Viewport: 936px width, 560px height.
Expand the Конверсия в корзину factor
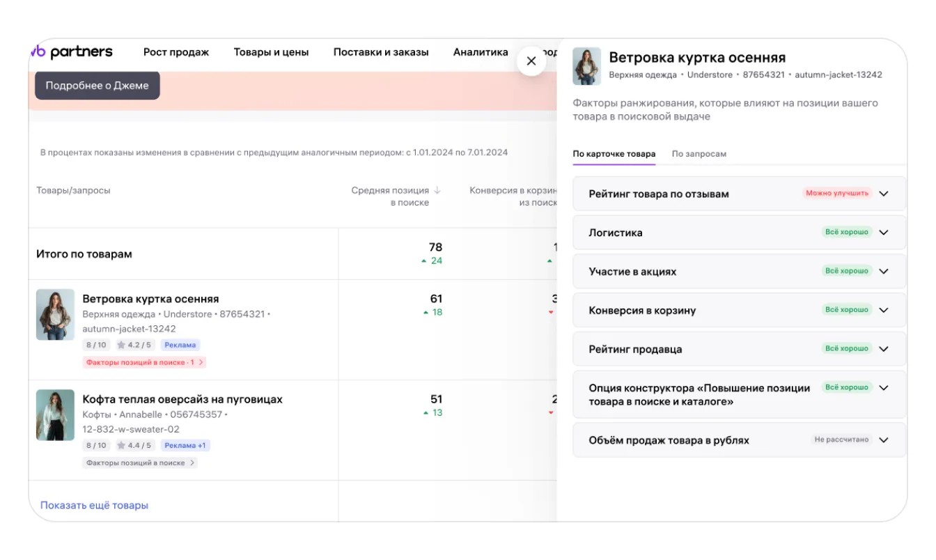click(x=884, y=311)
